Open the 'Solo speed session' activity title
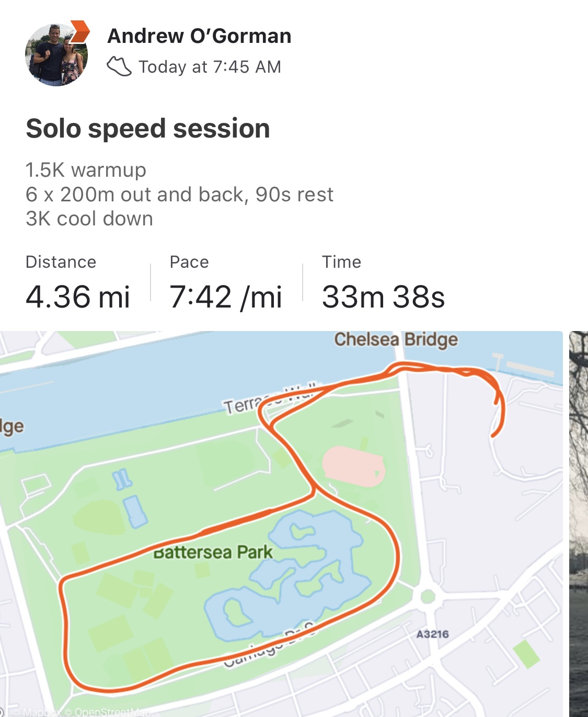The height and width of the screenshot is (717, 588). (148, 129)
